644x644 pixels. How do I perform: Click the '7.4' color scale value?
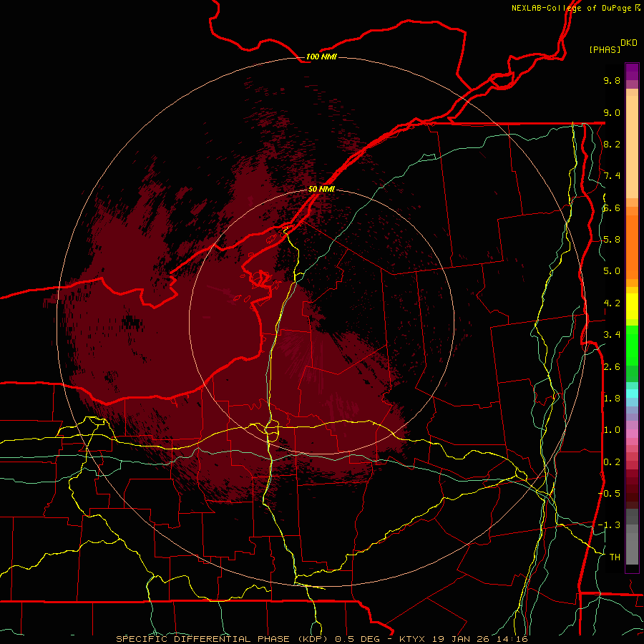click(x=612, y=176)
